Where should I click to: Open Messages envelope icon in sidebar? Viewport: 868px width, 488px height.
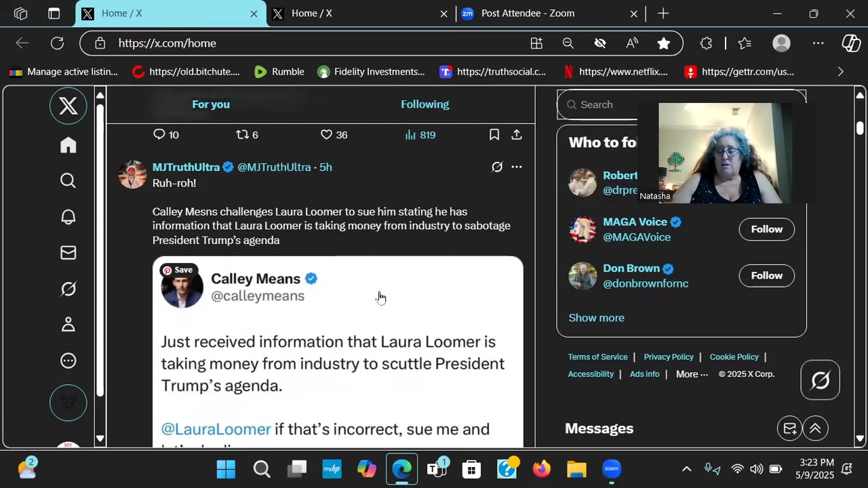(x=68, y=253)
